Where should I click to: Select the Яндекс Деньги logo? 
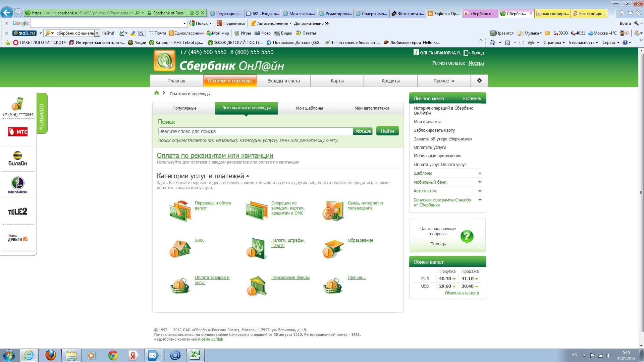point(18,238)
